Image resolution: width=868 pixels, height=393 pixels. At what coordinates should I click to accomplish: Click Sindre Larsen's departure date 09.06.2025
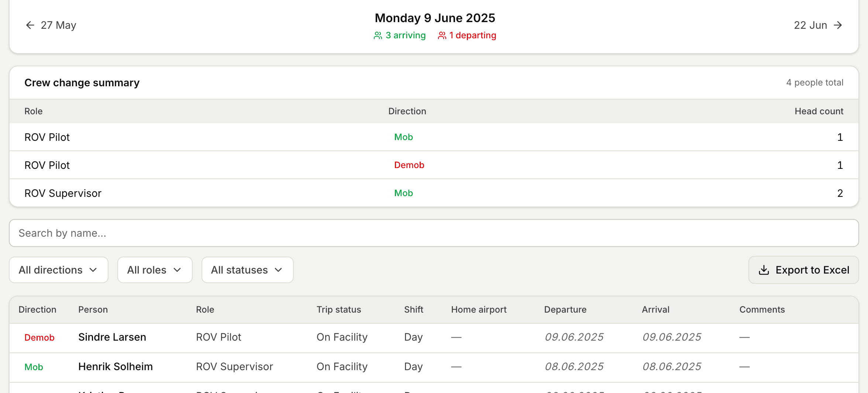tap(574, 337)
